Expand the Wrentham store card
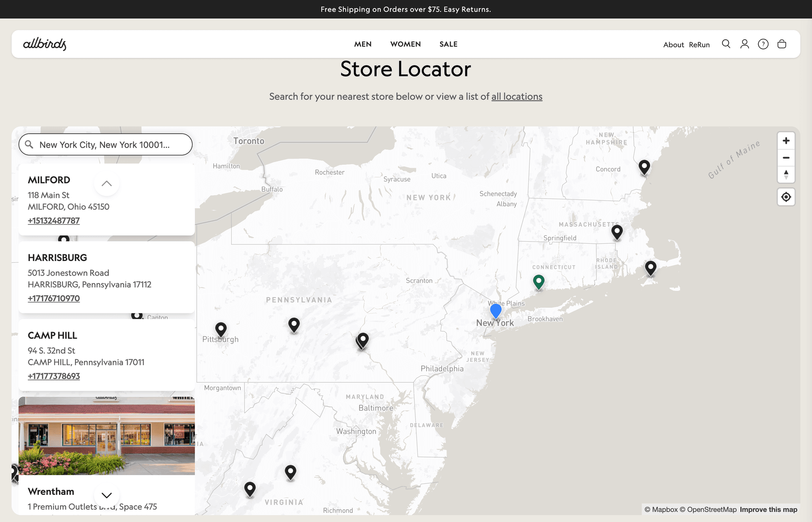The width and height of the screenshot is (812, 522). 107,495
